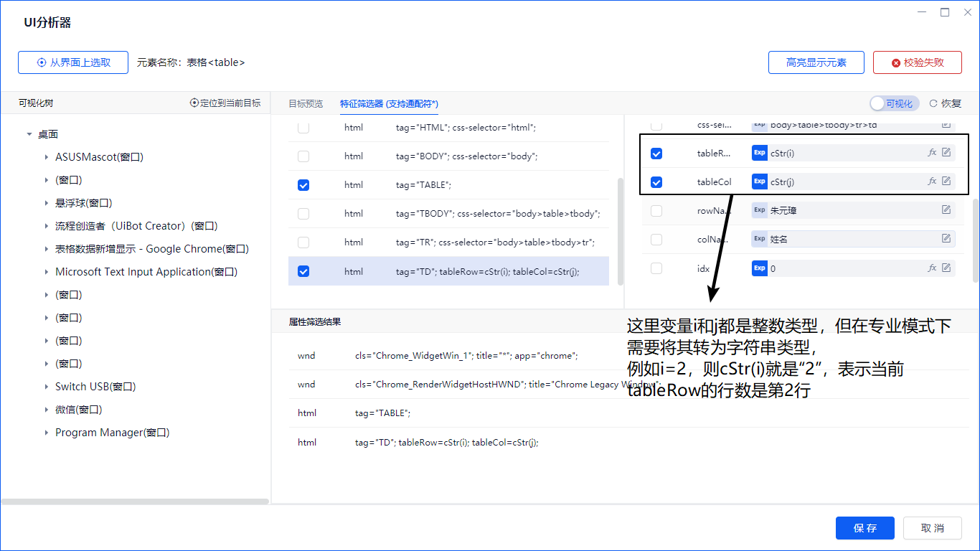Open the fx function picker for tableRow

pos(932,152)
